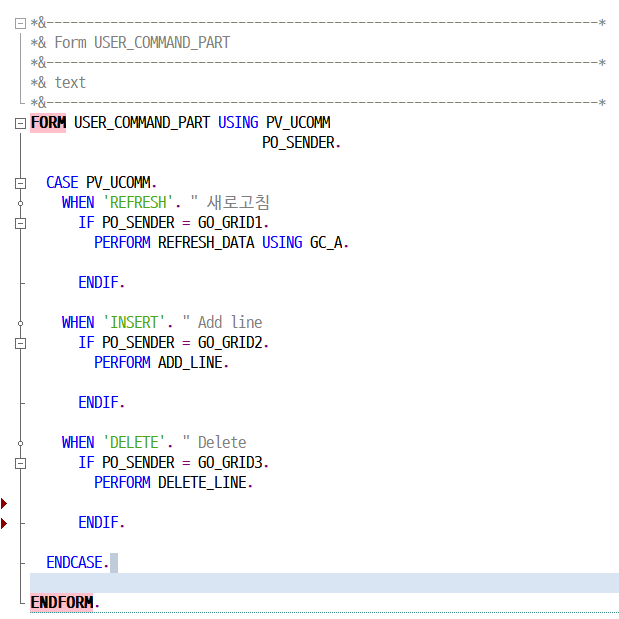
Task: Click the ENDCASE statement
Action: pos(77,563)
